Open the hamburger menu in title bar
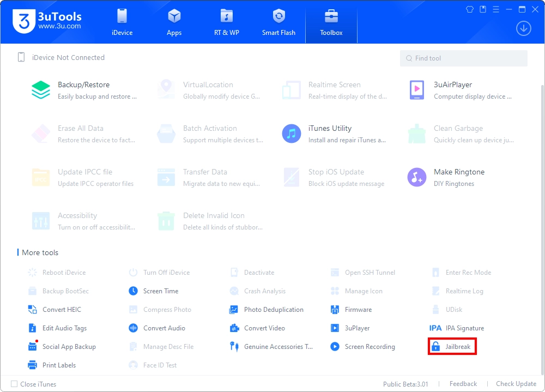This screenshot has height=392, width=545. 496,9
